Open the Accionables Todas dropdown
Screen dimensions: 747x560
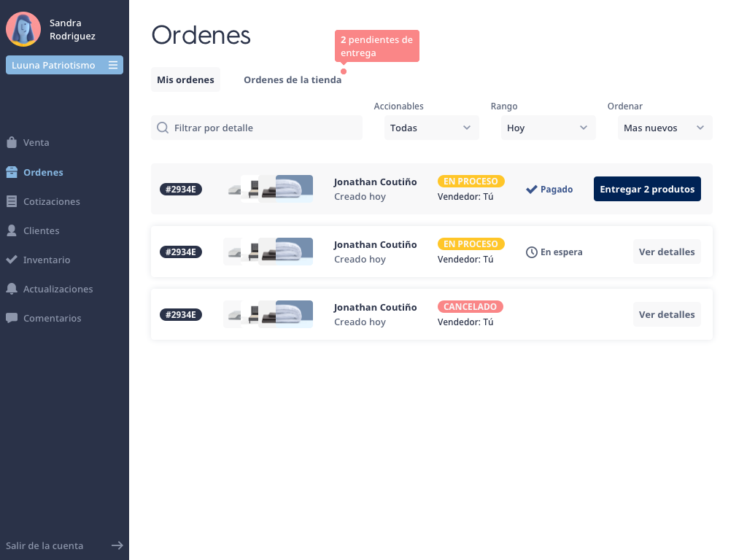(432, 128)
